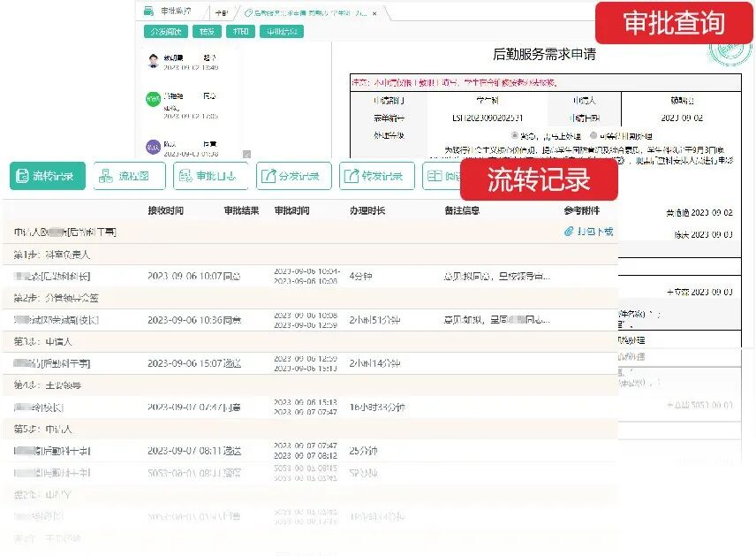Click the 打包下载 attachment download link
This screenshot has width=756, height=556.
click(593, 232)
